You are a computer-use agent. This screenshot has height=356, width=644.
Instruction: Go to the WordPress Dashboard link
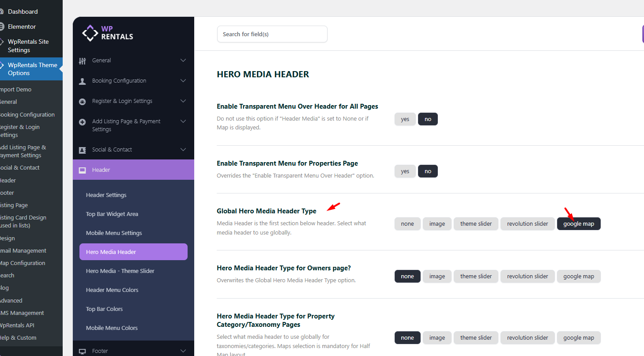23,11
